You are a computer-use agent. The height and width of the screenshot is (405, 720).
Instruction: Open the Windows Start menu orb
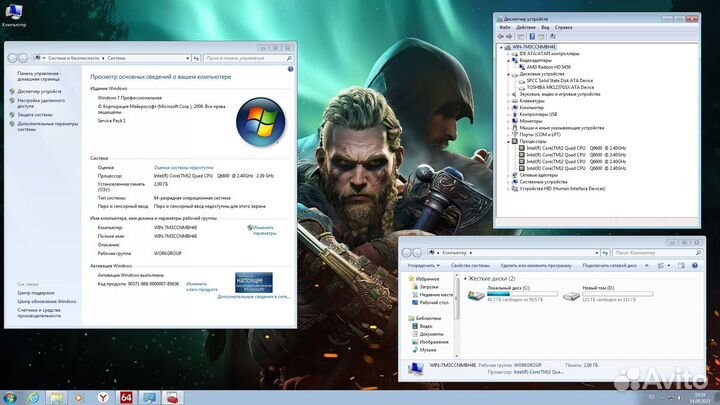click(x=10, y=398)
